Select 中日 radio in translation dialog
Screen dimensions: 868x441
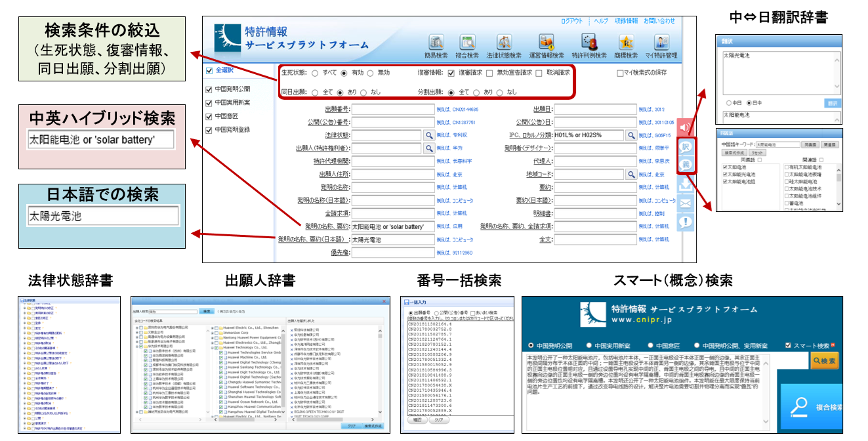[x=729, y=104]
